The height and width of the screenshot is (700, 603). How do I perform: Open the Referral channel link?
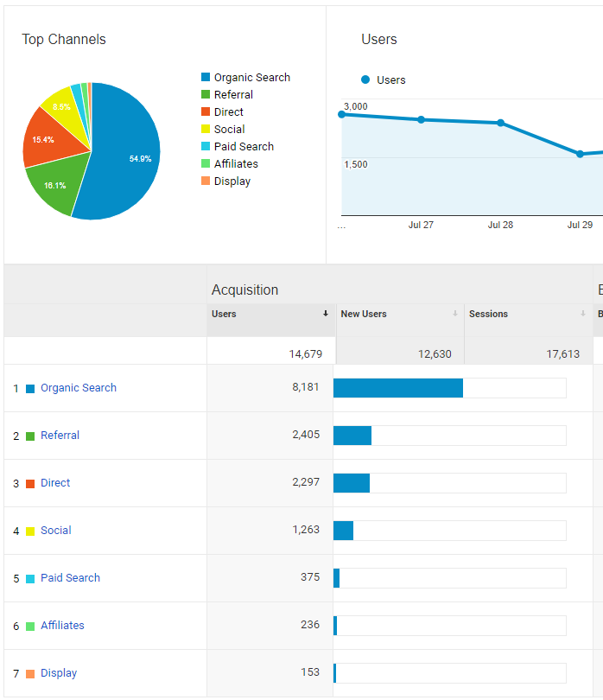[60, 435]
